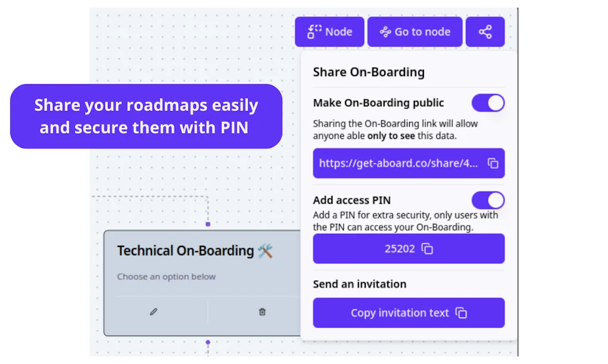The height and width of the screenshot is (364, 608).
Task: Open sharing options via the share icon
Action: pyautogui.click(x=485, y=31)
